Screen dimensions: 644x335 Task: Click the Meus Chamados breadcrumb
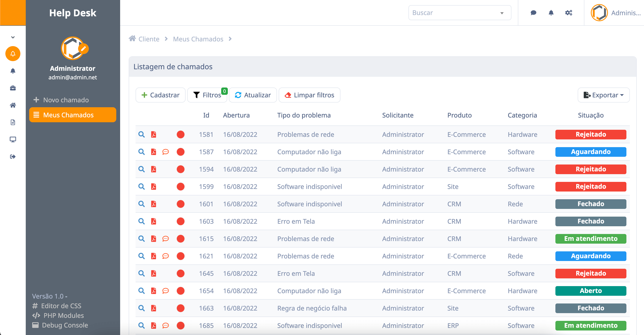click(198, 39)
